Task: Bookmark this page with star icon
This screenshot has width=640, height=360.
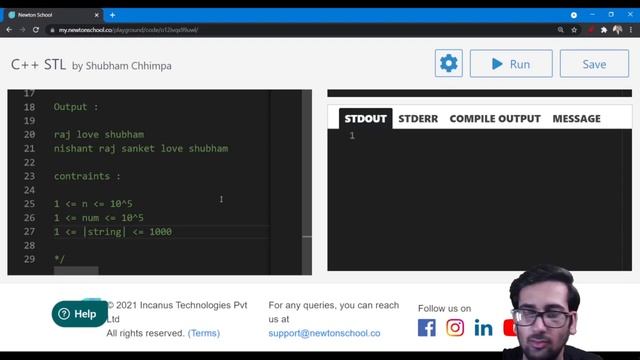Action: point(574,30)
